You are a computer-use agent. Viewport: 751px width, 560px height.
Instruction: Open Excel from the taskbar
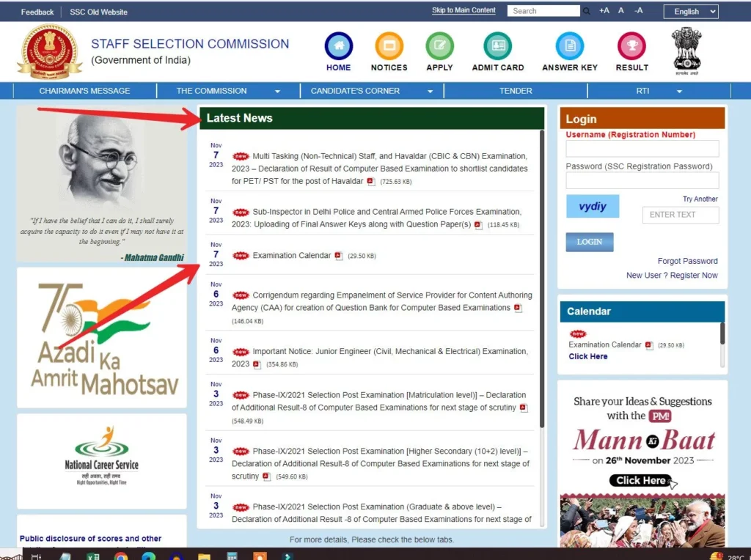point(93,556)
